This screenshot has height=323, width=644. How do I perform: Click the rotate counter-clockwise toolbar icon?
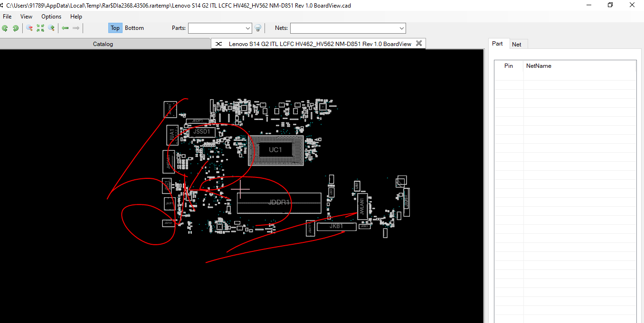pos(5,28)
